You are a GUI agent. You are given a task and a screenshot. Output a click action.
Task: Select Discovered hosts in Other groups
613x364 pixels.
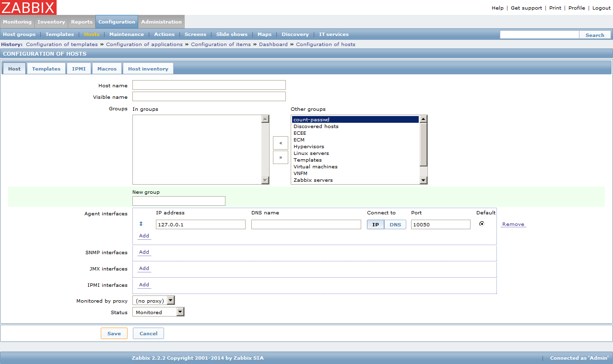pos(355,127)
